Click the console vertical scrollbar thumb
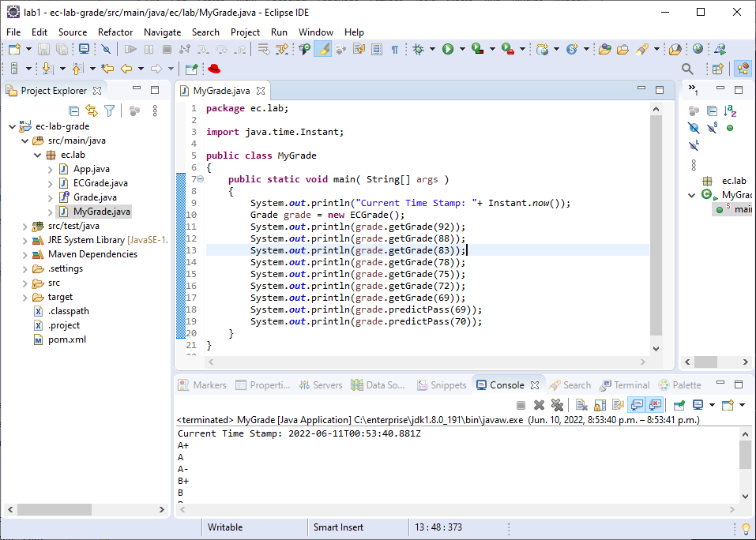This screenshot has width=756, height=540. click(745, 454)
